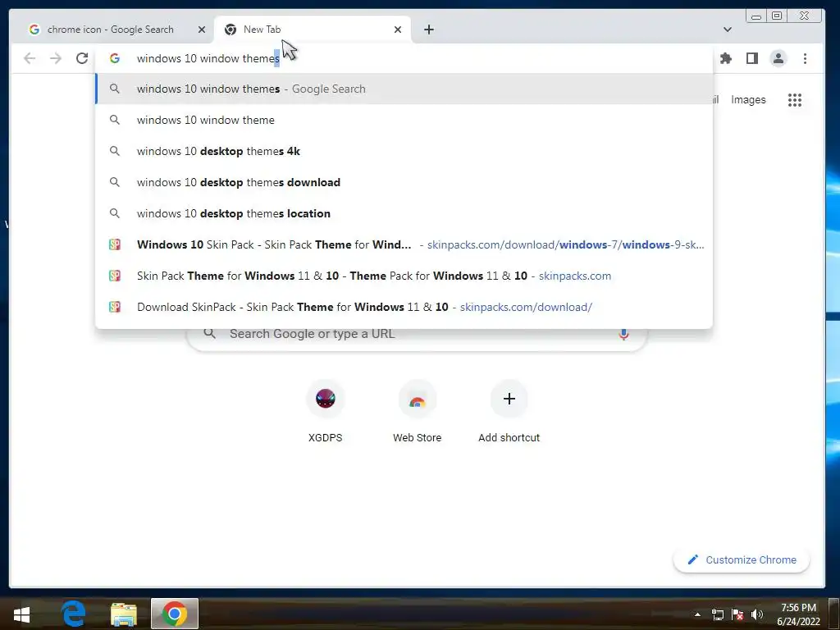The width and height of the screenshot is (840, 630).
Task: Pick 'windows 10 window theme' suggestion
Action: click(x=404, y=120)
